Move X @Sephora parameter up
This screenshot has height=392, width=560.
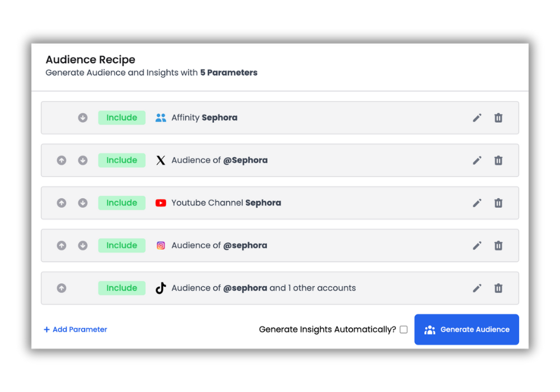tap(62, 160)
